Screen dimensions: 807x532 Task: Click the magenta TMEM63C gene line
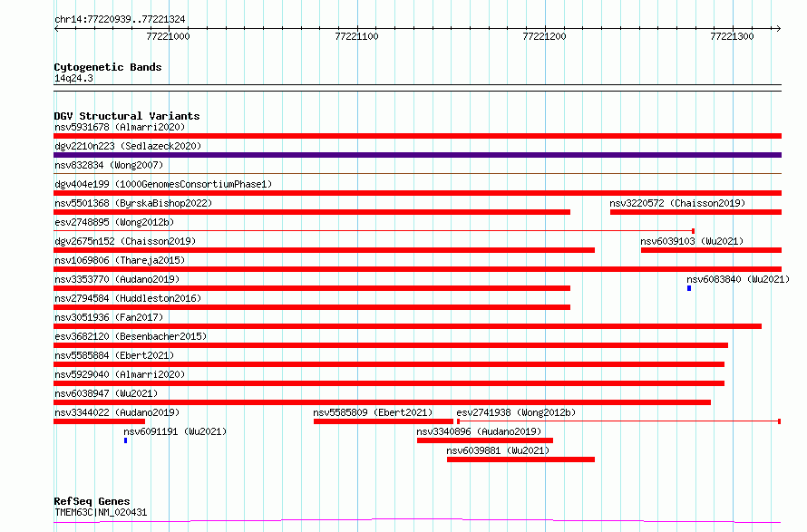(417, 521)
